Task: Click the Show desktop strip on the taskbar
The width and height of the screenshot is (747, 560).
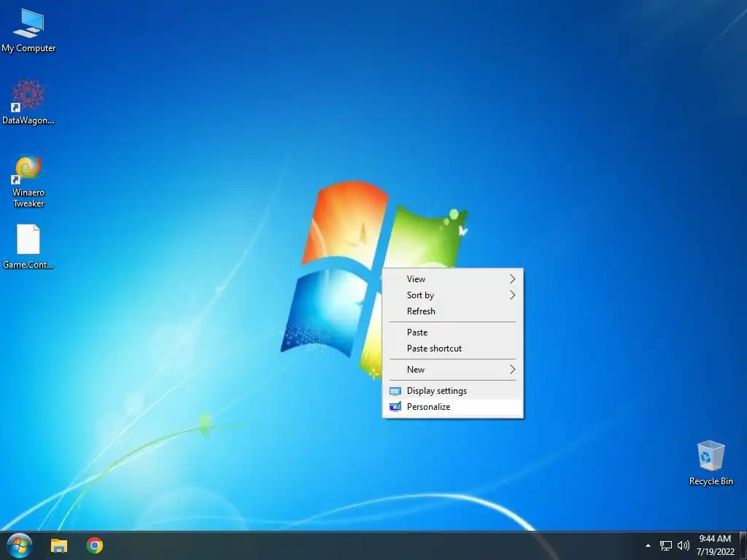Action: 743,545
